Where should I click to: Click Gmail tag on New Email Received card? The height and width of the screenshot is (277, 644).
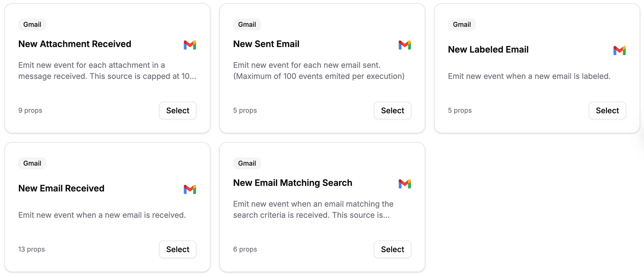32,164
